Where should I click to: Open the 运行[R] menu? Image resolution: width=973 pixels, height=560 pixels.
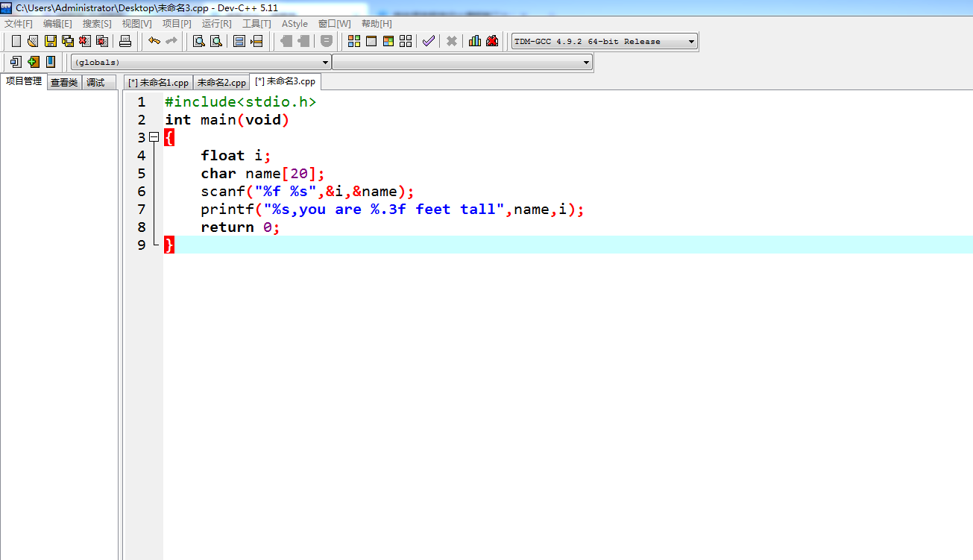point(216,24)
